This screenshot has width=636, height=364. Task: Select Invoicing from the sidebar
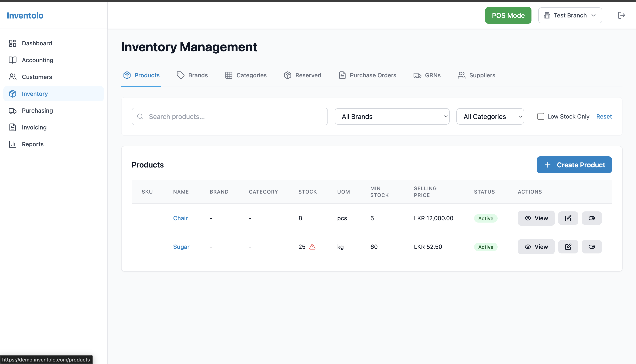[34, 127]
